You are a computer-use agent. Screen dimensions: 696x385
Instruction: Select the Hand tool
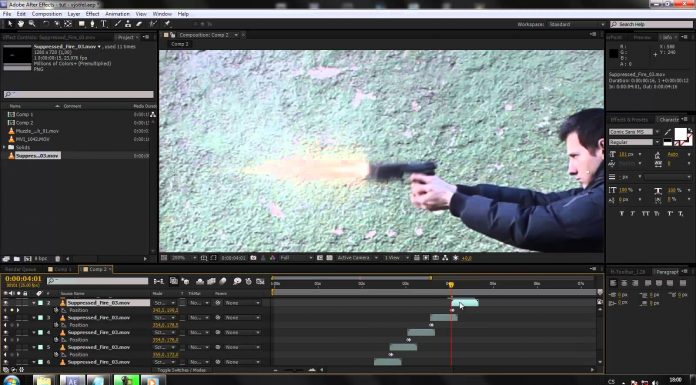(x=20, y=24)
